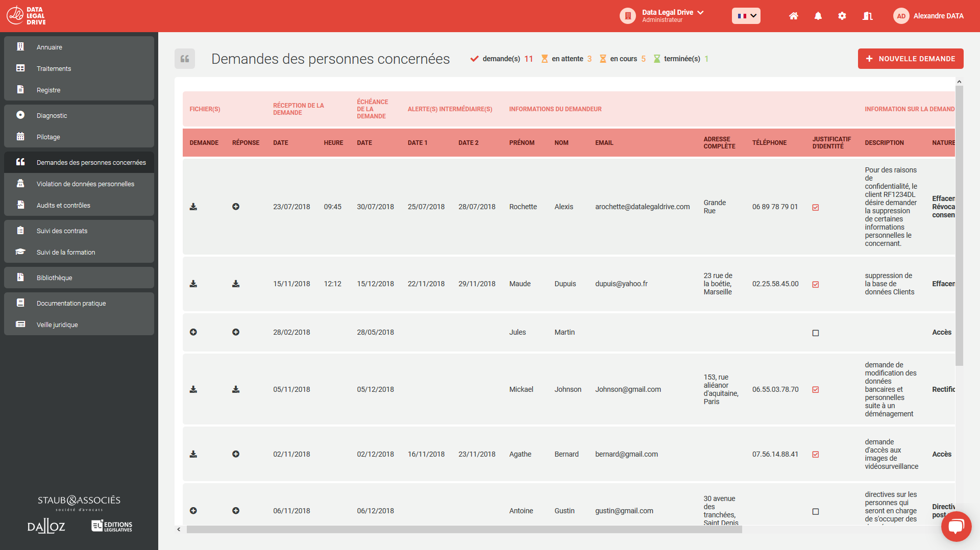Download réponse file for Maude Dupuis
Screen dimensions: 980x550
(x=236, y=284)
